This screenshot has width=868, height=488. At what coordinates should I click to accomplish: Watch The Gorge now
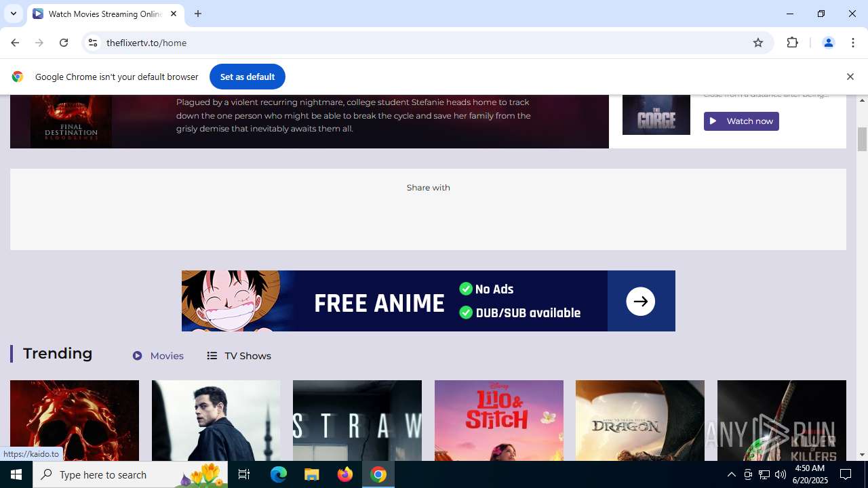(x=741, y=121)
